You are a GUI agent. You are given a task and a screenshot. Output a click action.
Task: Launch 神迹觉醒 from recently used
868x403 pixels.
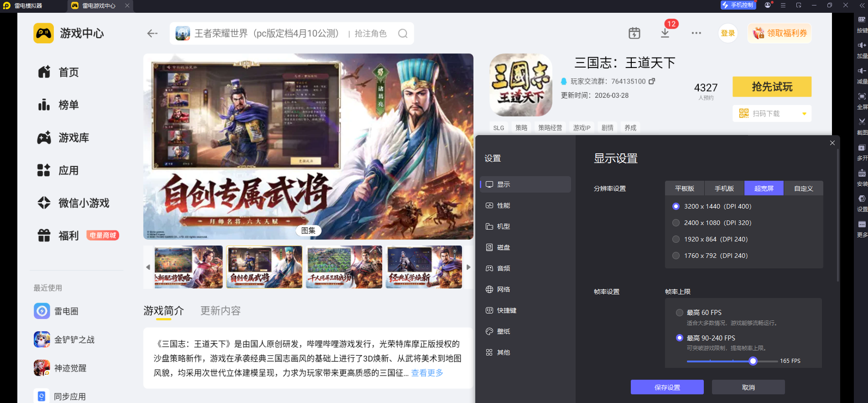[x=60, y=368]
